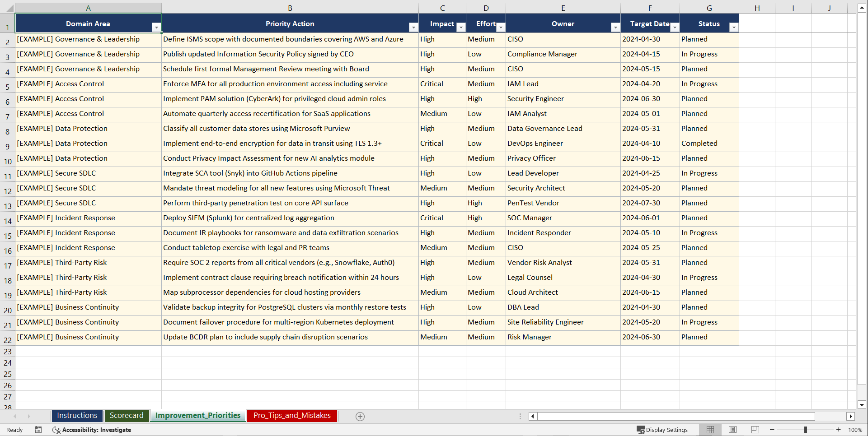The height and width of the screenshot is (436, 868).
Task: Open the Domain Area filter dropdown
Action: point(157,28)
